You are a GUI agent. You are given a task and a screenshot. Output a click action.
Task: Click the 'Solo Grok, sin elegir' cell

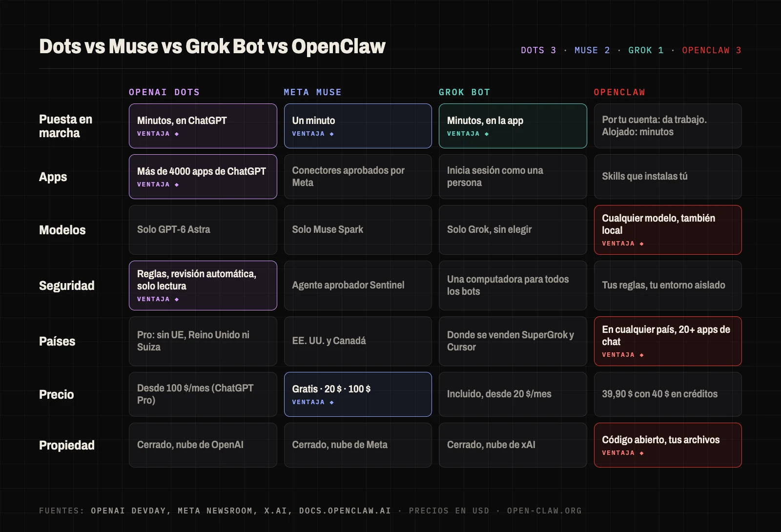pos(513,230)
